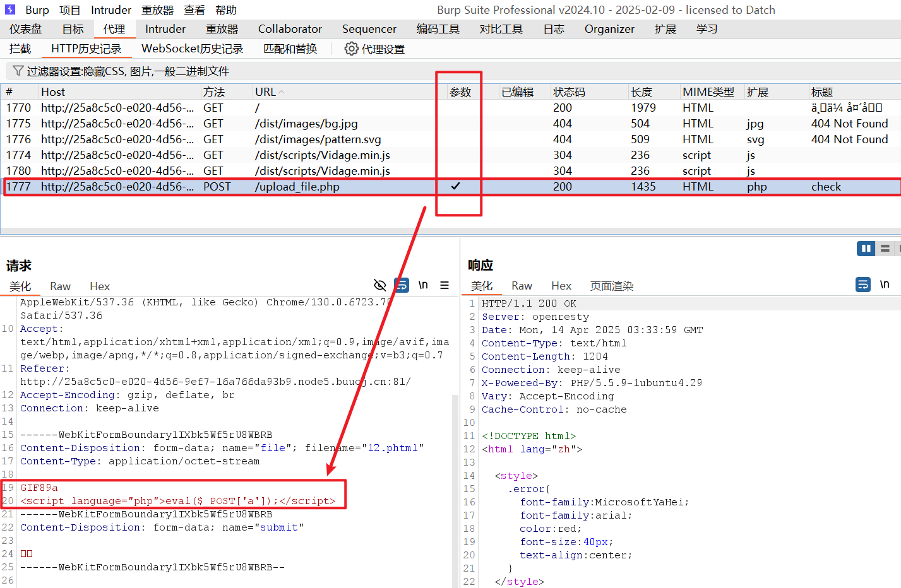Image resolution: width=901 pixels, height=588 pixels.
Task: Select request 美化 view tab
Action: [20, 286]
